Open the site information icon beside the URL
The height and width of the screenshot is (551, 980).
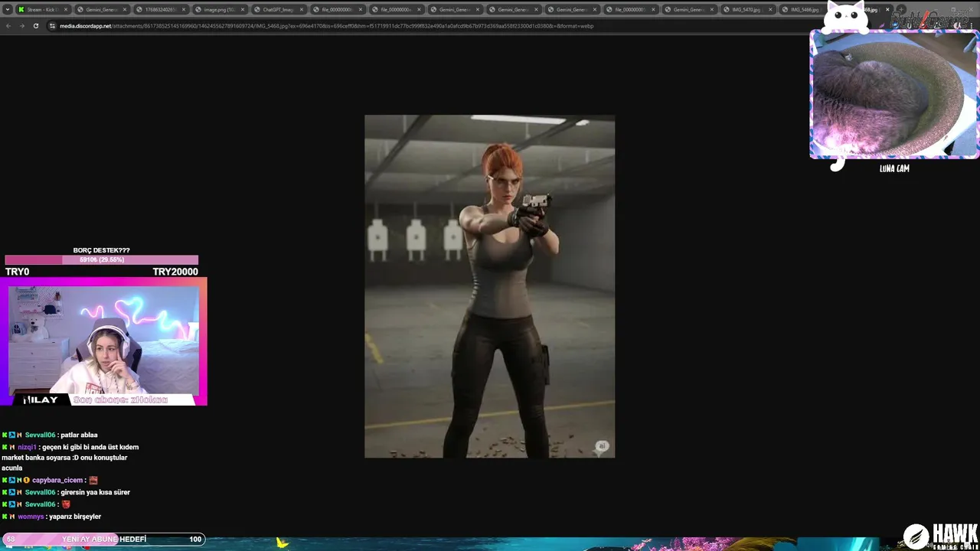pos(52,26)
